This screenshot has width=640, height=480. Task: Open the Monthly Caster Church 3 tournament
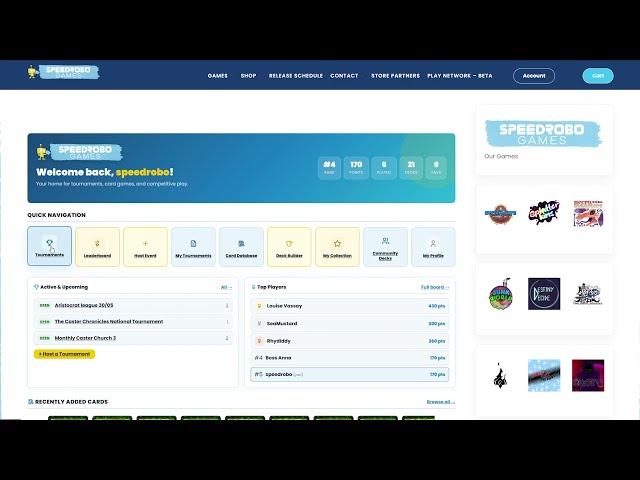click(85, 338)
